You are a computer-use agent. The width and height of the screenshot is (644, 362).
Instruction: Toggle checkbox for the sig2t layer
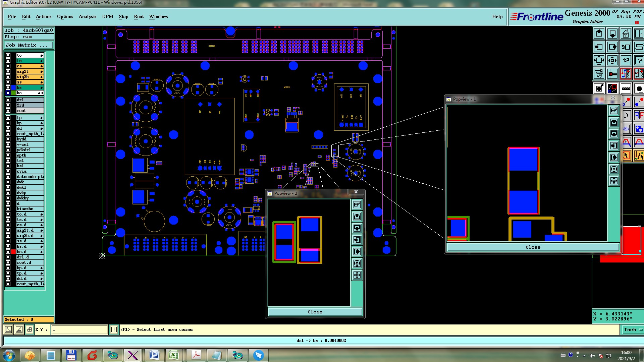click(x=8, y=71)
